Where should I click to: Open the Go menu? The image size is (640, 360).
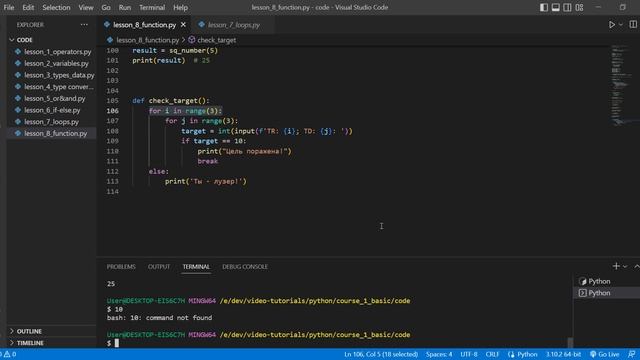pyautogui.click(x=106, y=7)
